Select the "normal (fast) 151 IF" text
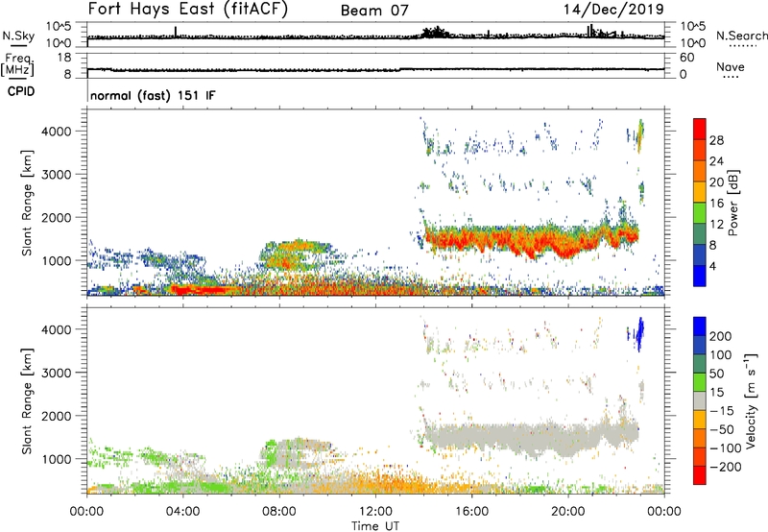768x532 pixels. (153, 95)
